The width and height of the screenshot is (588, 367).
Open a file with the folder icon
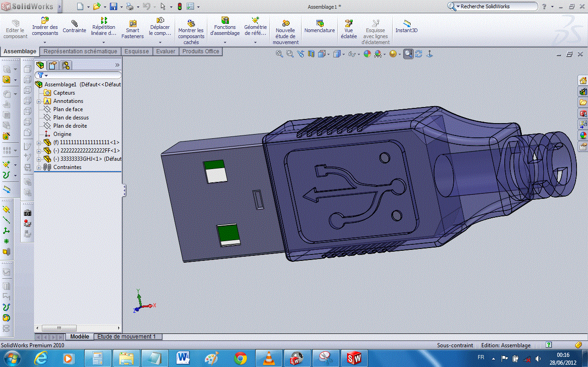pos(97,6)
